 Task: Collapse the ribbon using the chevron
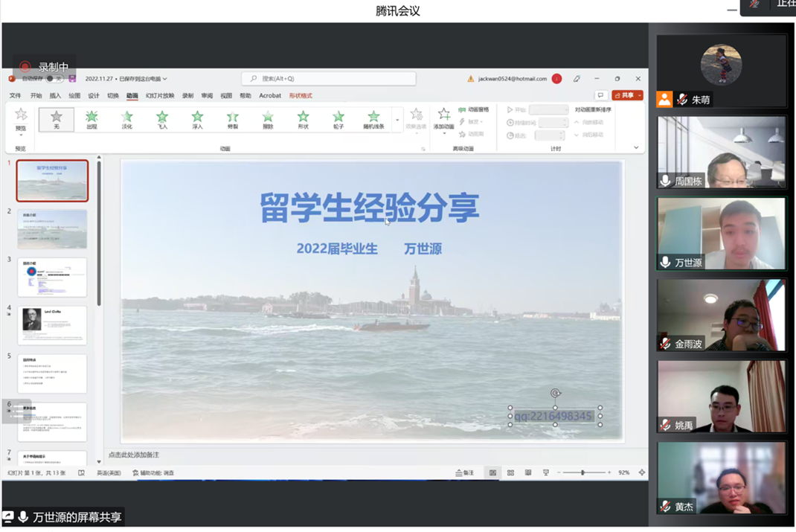(636, 147)
